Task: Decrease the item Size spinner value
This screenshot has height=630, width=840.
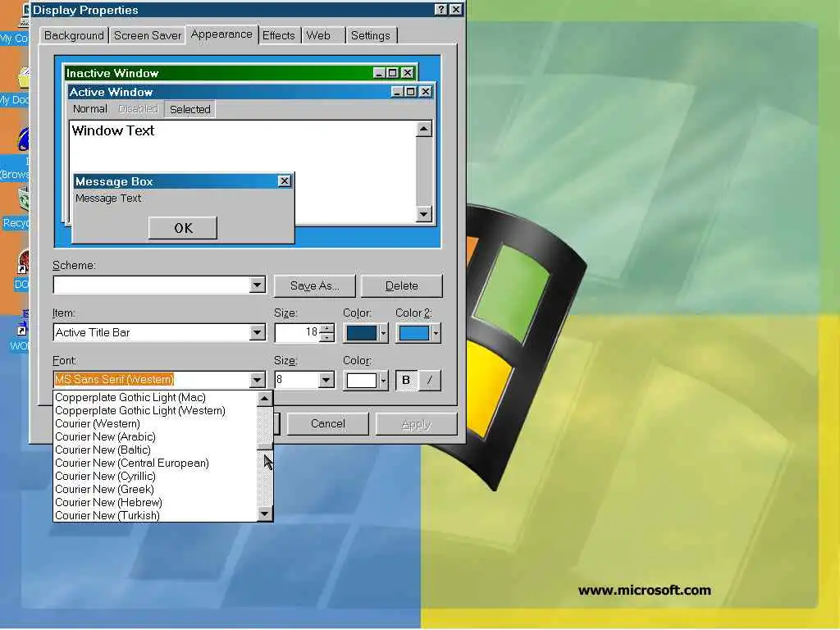Action: pos(326,337)
